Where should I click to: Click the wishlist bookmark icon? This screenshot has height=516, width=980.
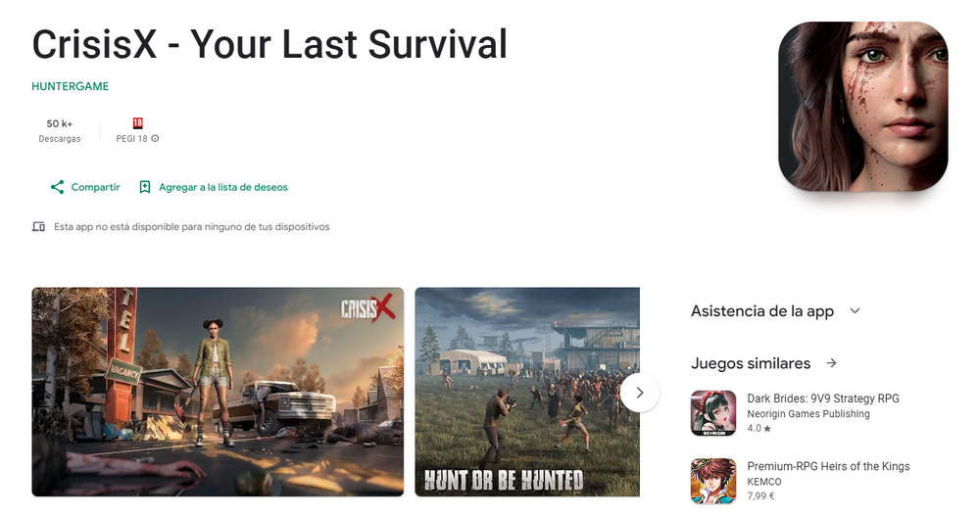tap(144, 187)
